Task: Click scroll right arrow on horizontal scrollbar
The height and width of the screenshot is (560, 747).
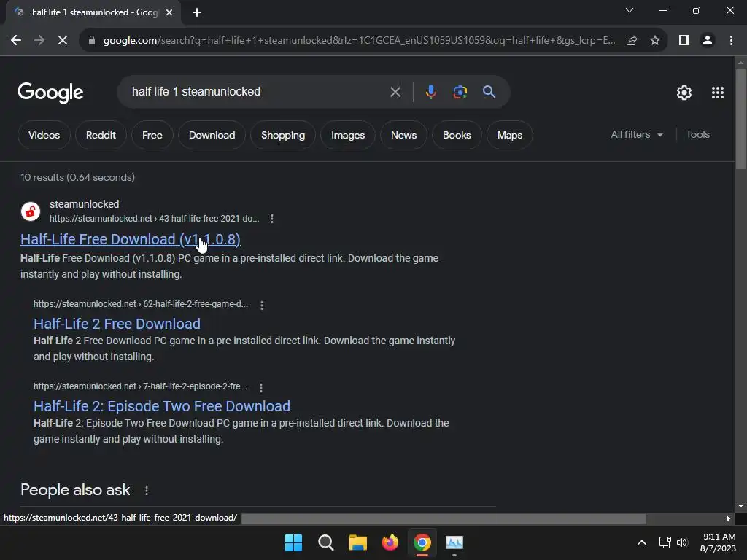Action: point(729,518)
